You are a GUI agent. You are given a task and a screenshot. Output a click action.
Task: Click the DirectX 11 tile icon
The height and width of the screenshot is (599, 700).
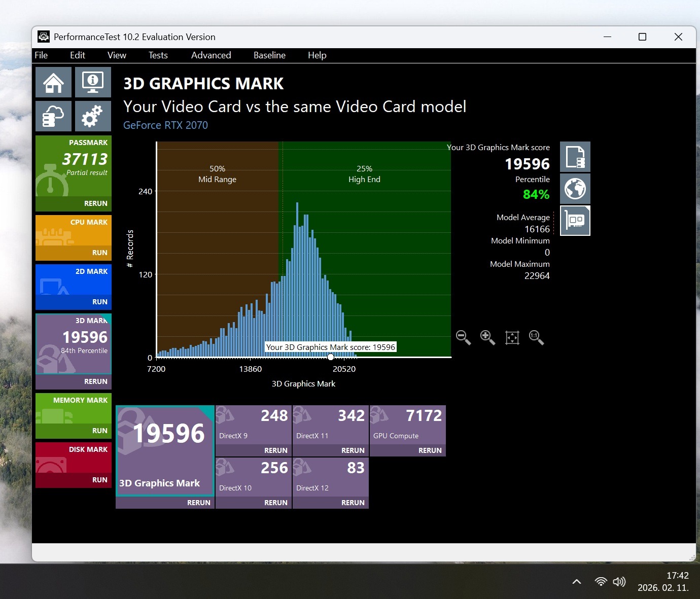(302, 415)
